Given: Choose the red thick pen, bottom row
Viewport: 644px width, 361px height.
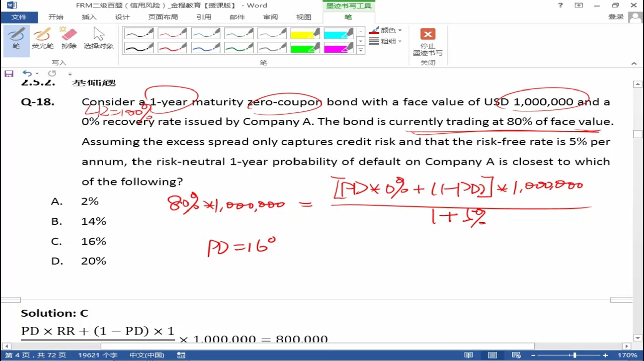Looking at the screenshot, I should coord(172,48).
